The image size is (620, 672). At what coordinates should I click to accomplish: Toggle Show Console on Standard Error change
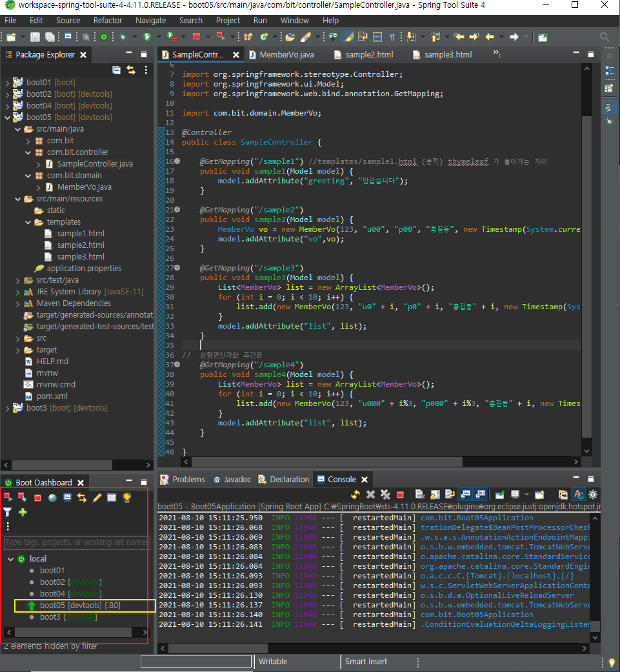481,494
